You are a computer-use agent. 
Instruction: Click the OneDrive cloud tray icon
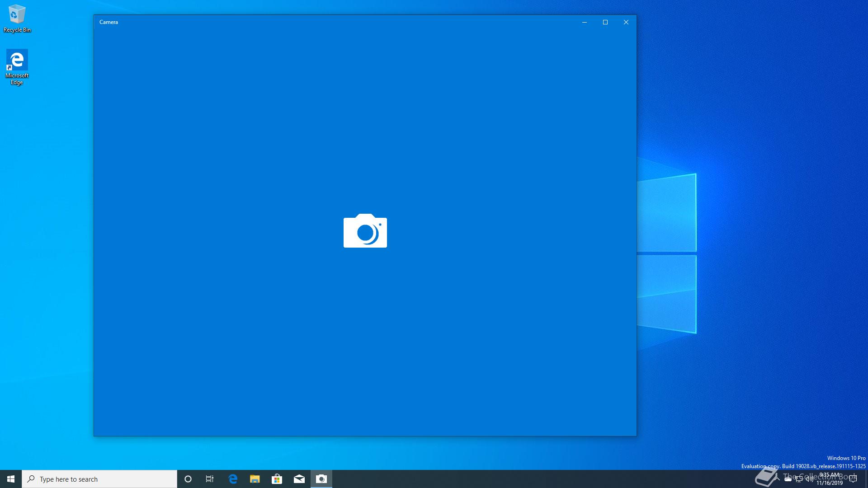(x=788, y=479)
